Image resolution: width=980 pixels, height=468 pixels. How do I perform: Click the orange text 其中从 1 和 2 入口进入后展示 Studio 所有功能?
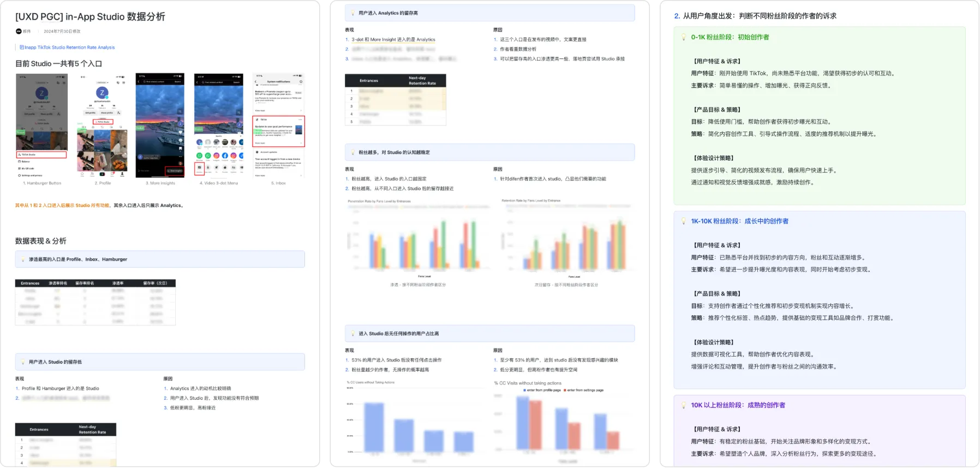coord(62,206)
